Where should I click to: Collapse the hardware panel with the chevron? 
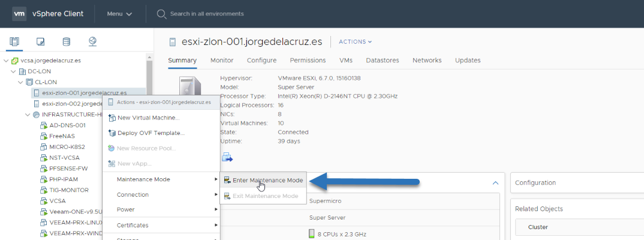click(x=495, y=183)
